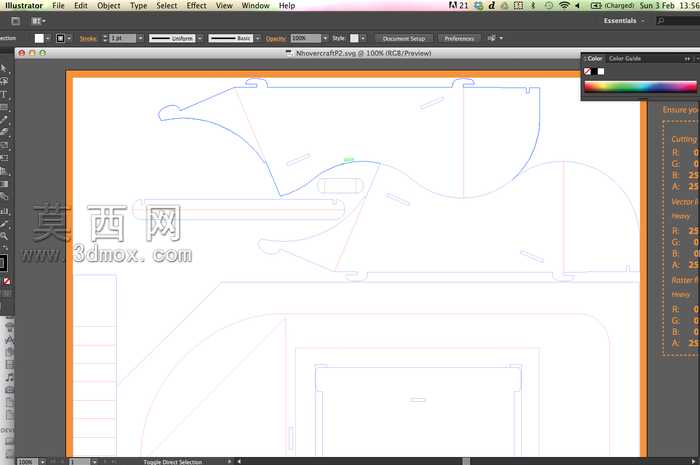Click the horizontal scrollbar thumb
This screenshot has width=700, height=465.
point(466,461)
